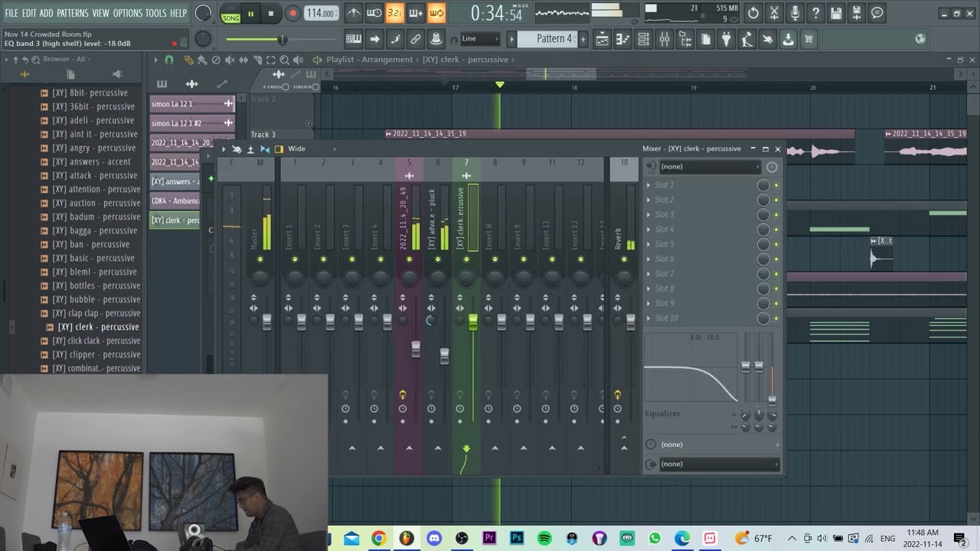980x551 pixels.
Task: Open the mixer output (none) dropdown at the bottom
Action: pos(718,464)
